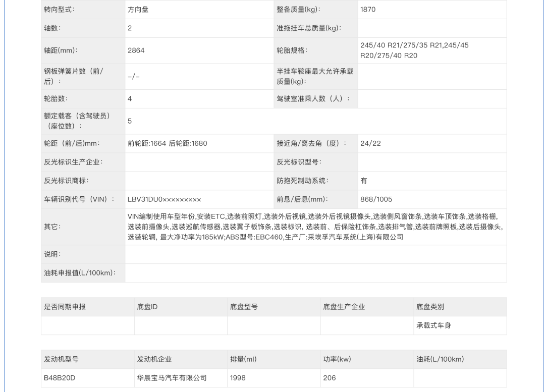The height and width of the screenshot is (392, 545).
Task: Click the label 轮胎数:
Action: [56, 99]
